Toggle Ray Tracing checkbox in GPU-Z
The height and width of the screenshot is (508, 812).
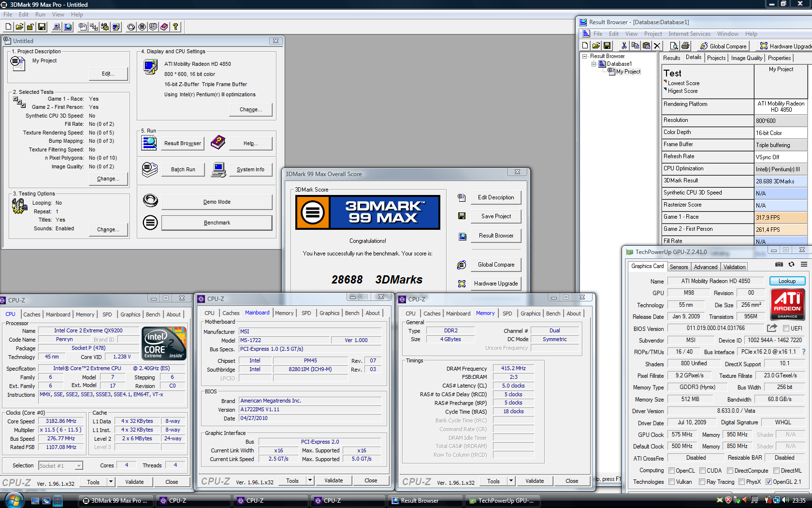702,482
